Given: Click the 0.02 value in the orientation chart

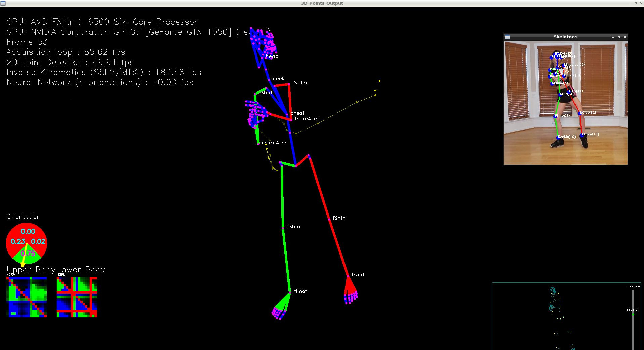Looking at the screenshot, I should (x=38, y=242).
